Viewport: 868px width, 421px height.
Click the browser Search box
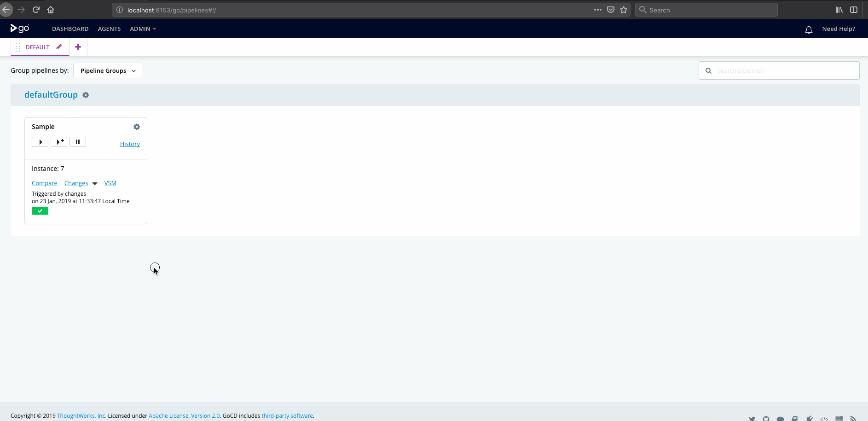(x=706, y=10)
